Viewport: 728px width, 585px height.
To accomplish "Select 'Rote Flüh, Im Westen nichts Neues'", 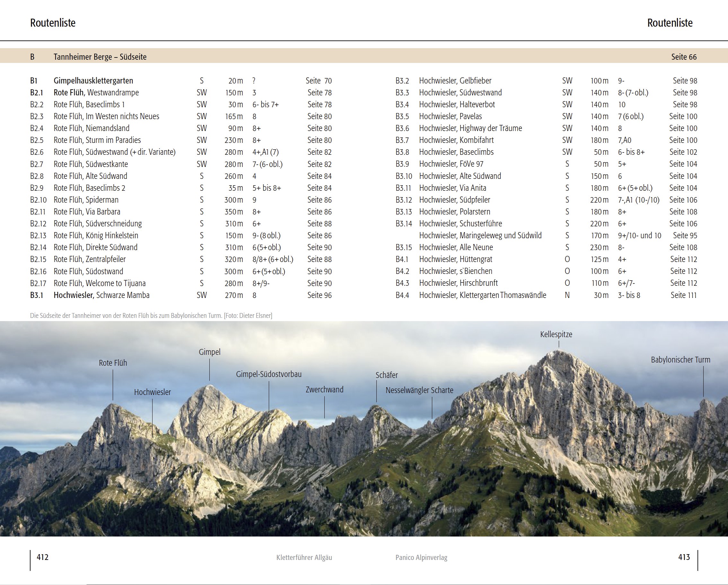I will (106, 116).
